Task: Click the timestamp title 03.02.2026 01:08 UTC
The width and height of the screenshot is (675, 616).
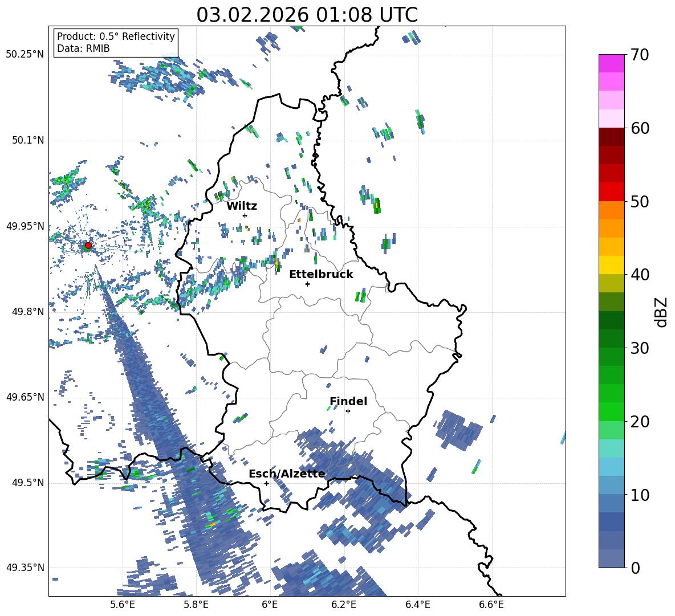Action: tap(307, 15)
